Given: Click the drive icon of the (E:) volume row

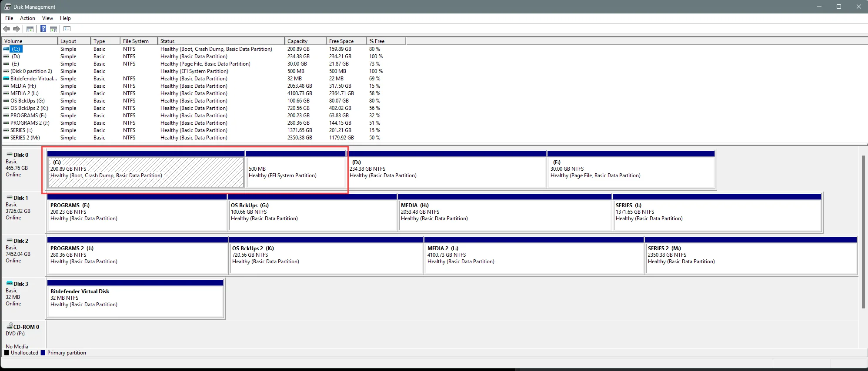Looking at the screenshot, I should pyautogui.click(x=6, y=64).
